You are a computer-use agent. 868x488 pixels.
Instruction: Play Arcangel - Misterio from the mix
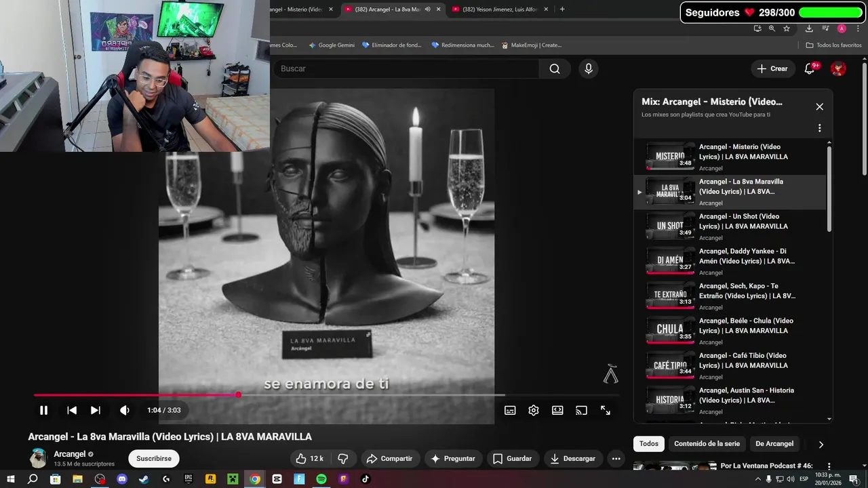(x=730, y=157)
